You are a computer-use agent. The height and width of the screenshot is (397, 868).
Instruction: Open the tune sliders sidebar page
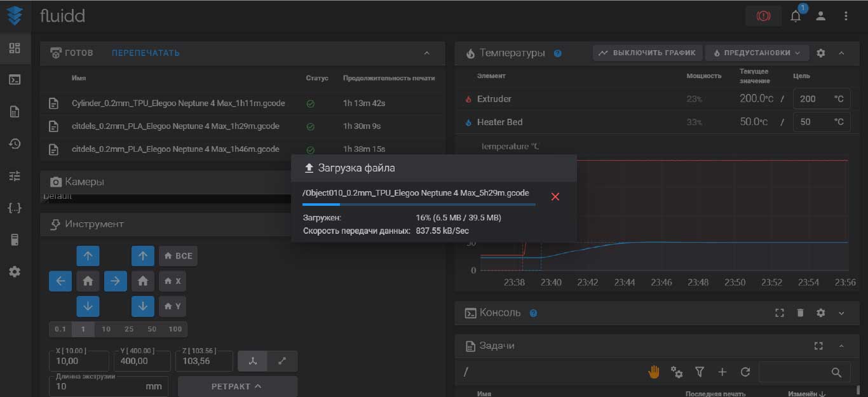point(15,176)
